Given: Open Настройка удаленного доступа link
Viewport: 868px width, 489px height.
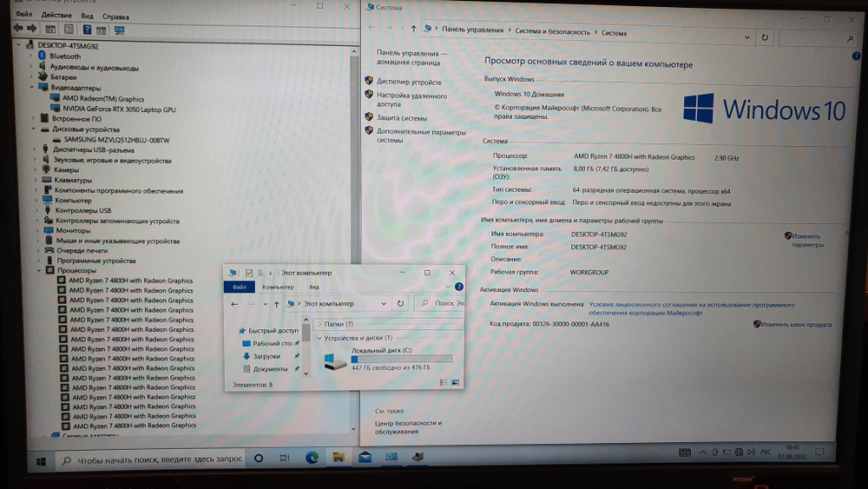Looking at the screenshot, I should click(411, 100).
